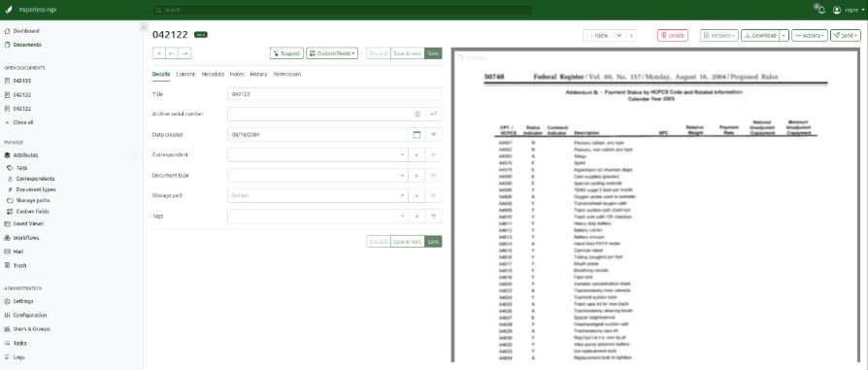Click the top Save button
The height and width of the screenshot is (370, 868).
coord(433,53)
